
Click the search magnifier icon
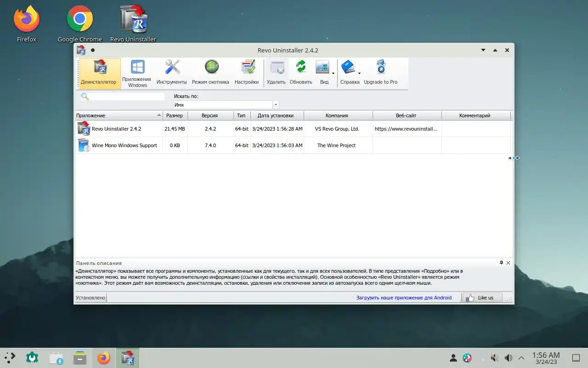pyautogui.click(x=85, y=97)
